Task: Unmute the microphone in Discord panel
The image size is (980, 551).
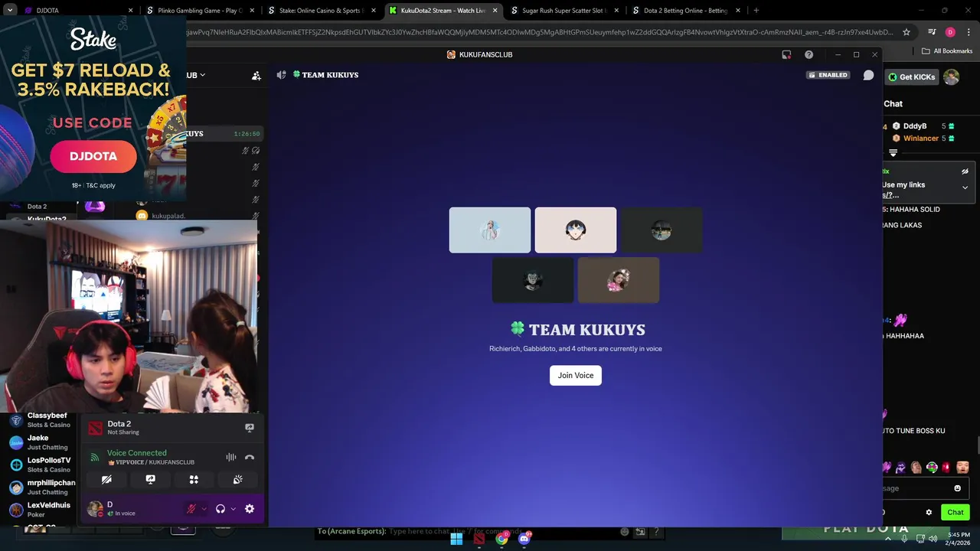Action: click(x=191, y=509)
